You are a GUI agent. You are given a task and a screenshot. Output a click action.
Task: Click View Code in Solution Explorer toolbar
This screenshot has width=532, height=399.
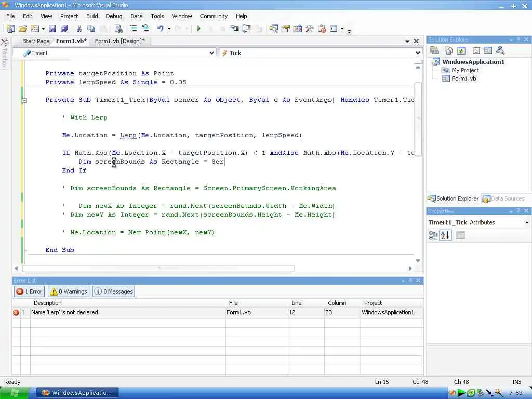(476, 50)
